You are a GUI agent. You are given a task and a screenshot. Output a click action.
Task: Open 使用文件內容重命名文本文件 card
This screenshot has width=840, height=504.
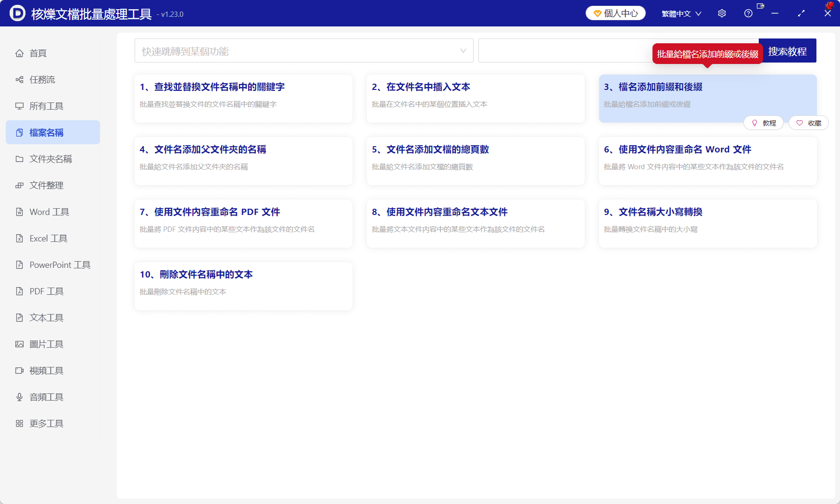coord(476,224)
